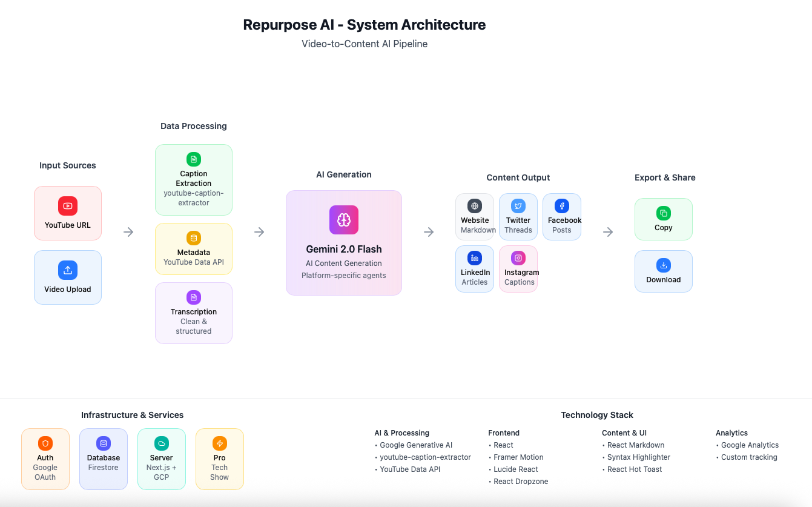The image size is (812, 507).
Task: Click the Pro Tech Show lightning icon
Action: 220,443
